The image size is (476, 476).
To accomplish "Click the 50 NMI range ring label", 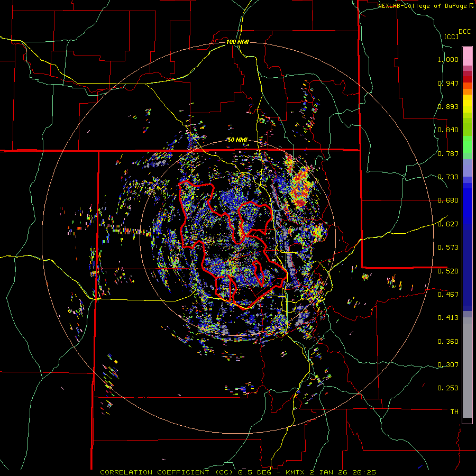I will pos(237,140).
